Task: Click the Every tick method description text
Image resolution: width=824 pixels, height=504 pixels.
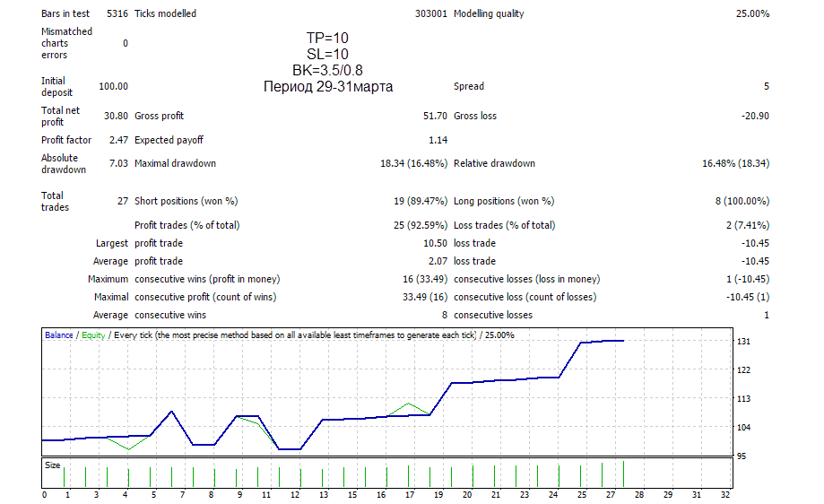Action: (x=295, y=335)
